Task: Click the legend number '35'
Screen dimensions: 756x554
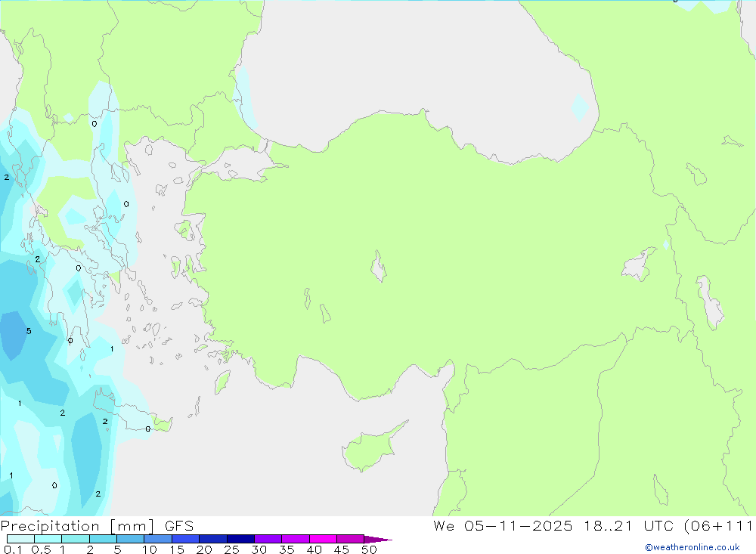Action: pyautogui.click(x=287, y=549)
